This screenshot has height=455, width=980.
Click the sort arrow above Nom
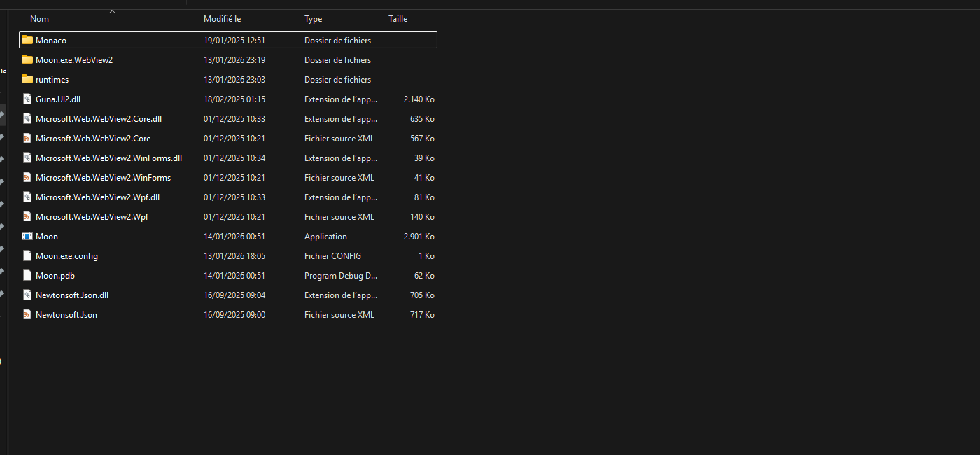tap(112, 11)
